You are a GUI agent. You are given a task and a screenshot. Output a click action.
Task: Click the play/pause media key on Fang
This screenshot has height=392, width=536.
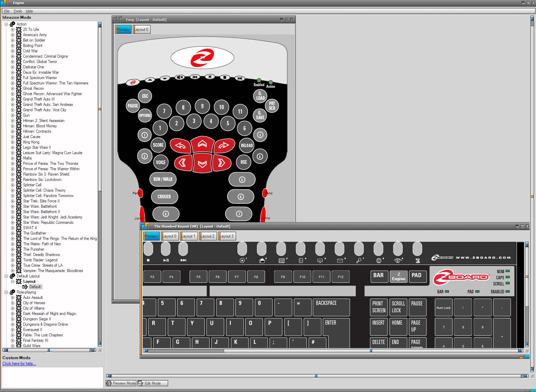click(x=210, y=77)
